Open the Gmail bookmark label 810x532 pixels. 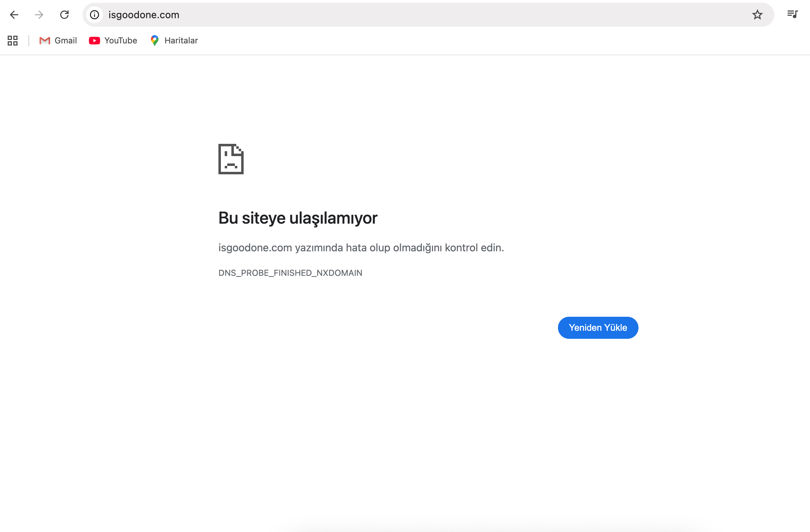click(x=66, y=41)
